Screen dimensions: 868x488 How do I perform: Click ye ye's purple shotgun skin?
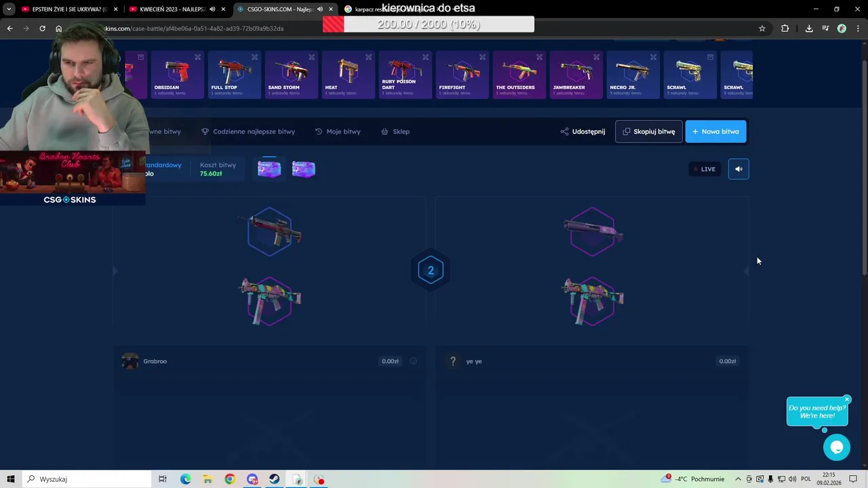click(x=593, y=232)
